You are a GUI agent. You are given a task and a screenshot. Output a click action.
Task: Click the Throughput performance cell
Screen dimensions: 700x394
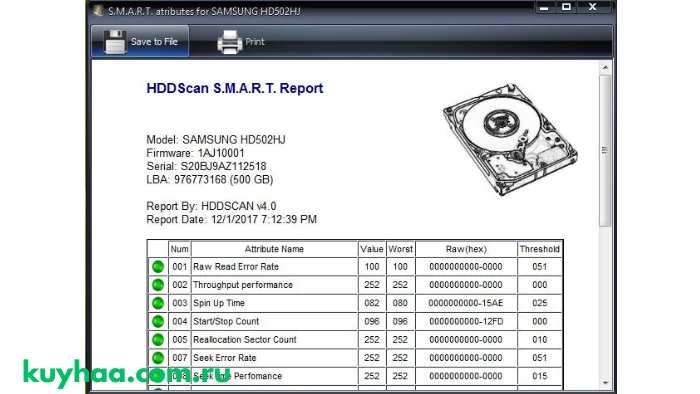pos(274,285)
